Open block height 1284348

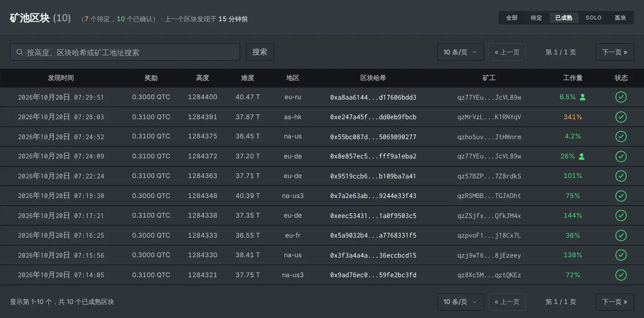point(203,196)
